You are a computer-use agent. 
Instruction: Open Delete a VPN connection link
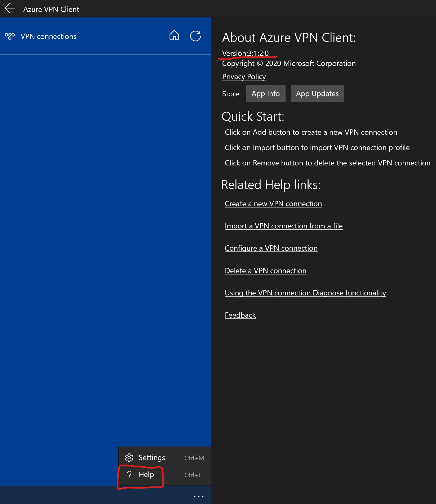pyautogui.click(x=265, y=271)
